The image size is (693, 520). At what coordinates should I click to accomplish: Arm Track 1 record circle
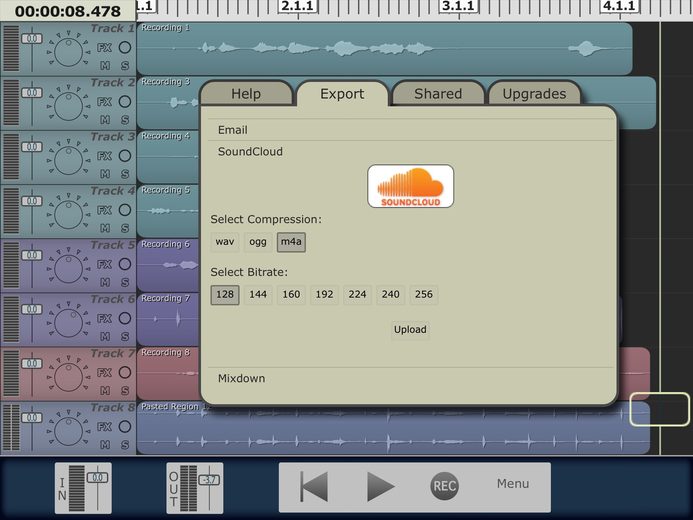(x=125, y=47)
